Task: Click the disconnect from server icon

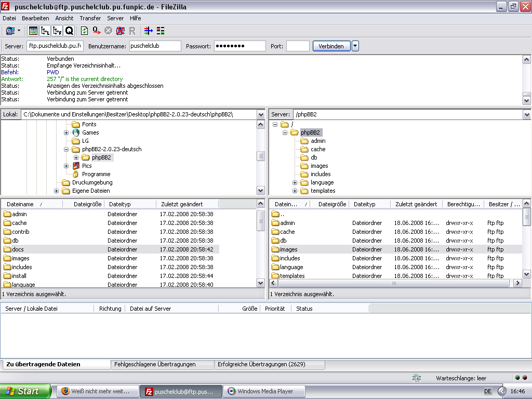Action: click(121, 31)
